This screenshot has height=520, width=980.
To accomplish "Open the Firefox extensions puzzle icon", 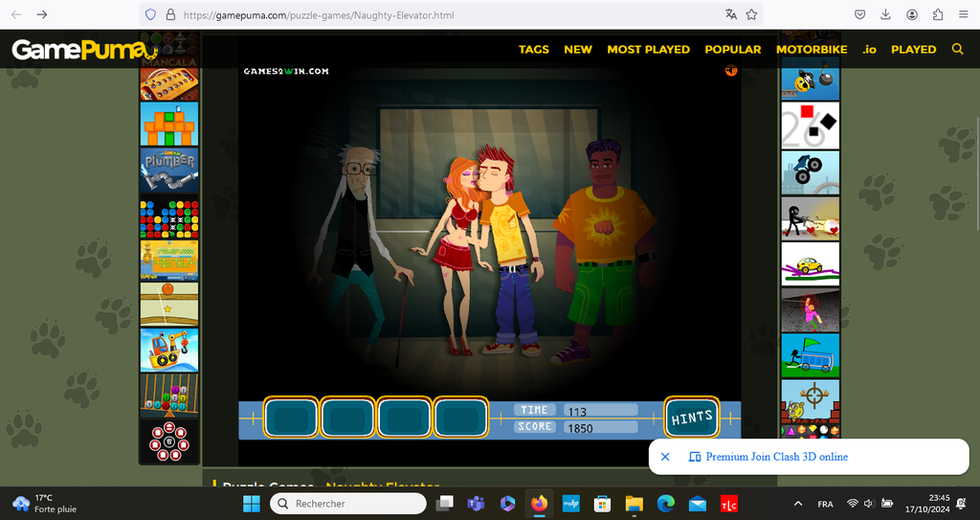I will click(937, 14).
